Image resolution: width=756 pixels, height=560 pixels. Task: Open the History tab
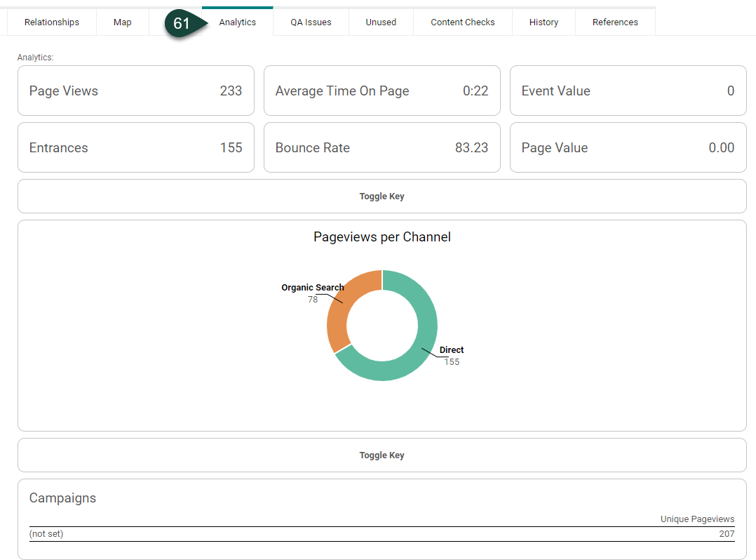pos(544,22)
